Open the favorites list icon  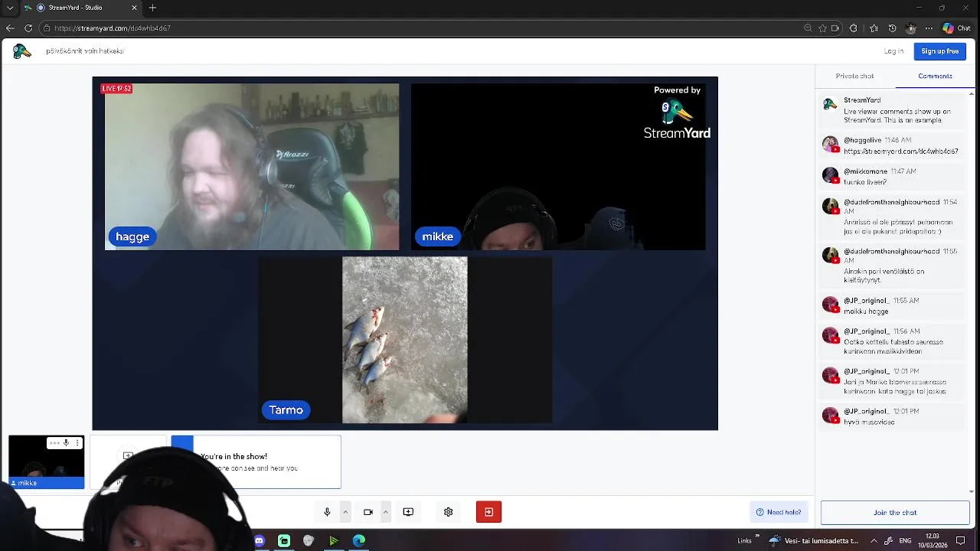874,28
